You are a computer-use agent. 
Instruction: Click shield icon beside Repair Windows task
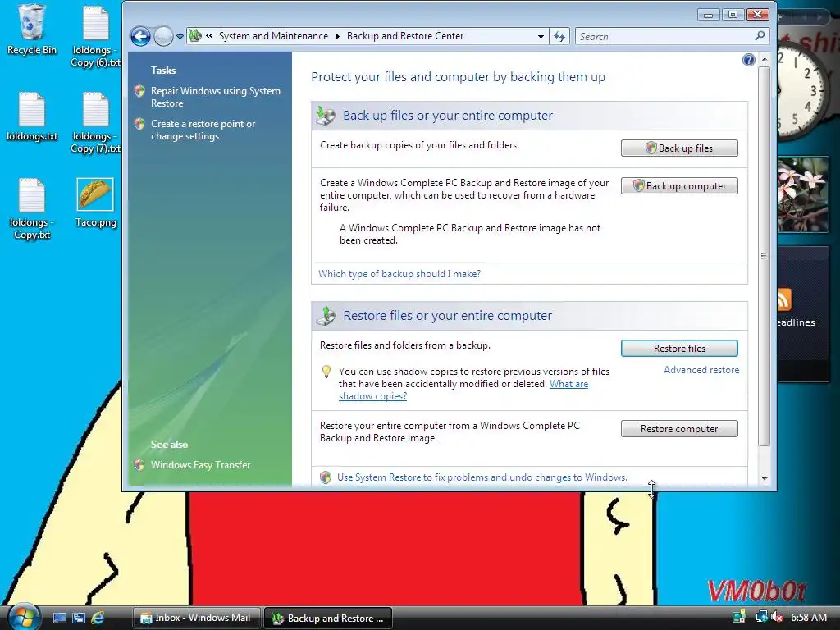(x=139, y=91)
